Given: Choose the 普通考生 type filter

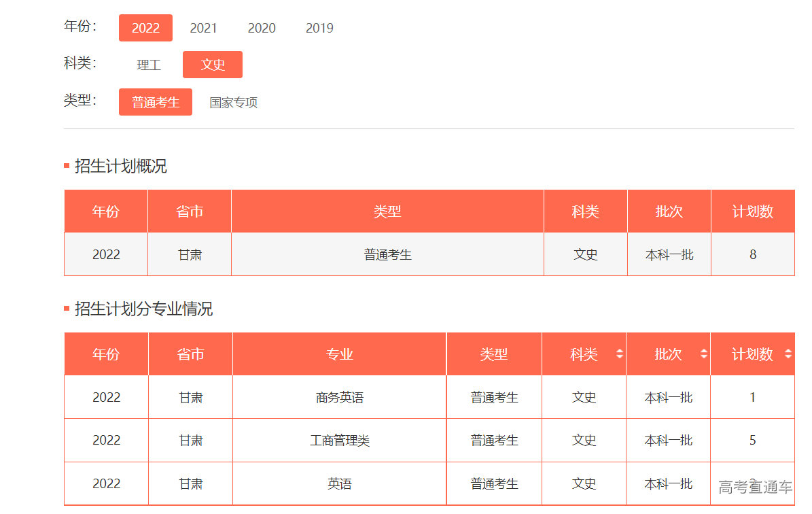Looking at the screenshot, I should point(156,102).
